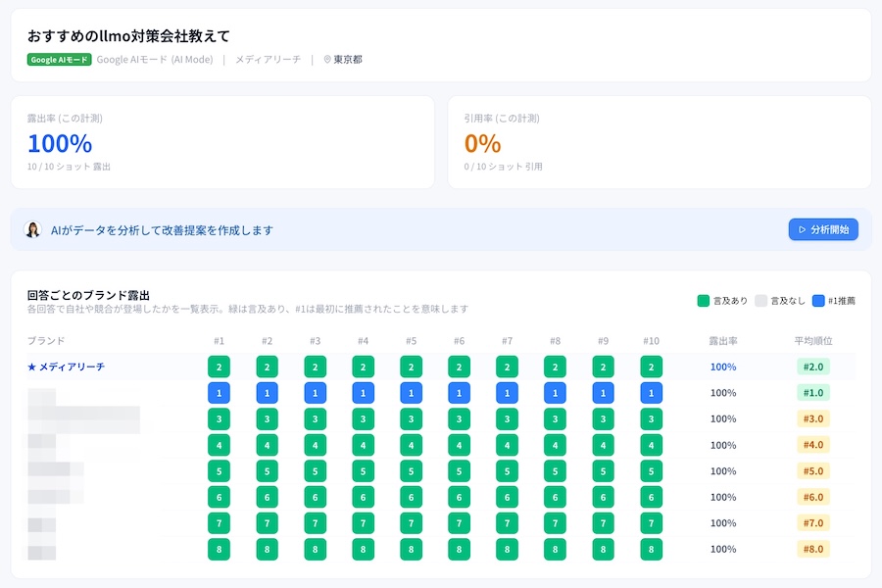Click the #5 column header
The image size is (882, 588).
coord(412,340)
